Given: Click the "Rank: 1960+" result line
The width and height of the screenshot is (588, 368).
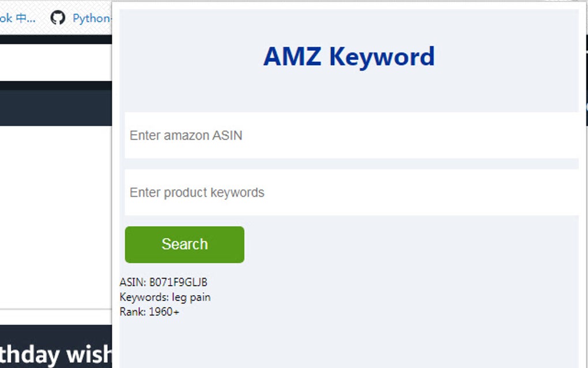Looking at the screenshot, I should point(150,311).
